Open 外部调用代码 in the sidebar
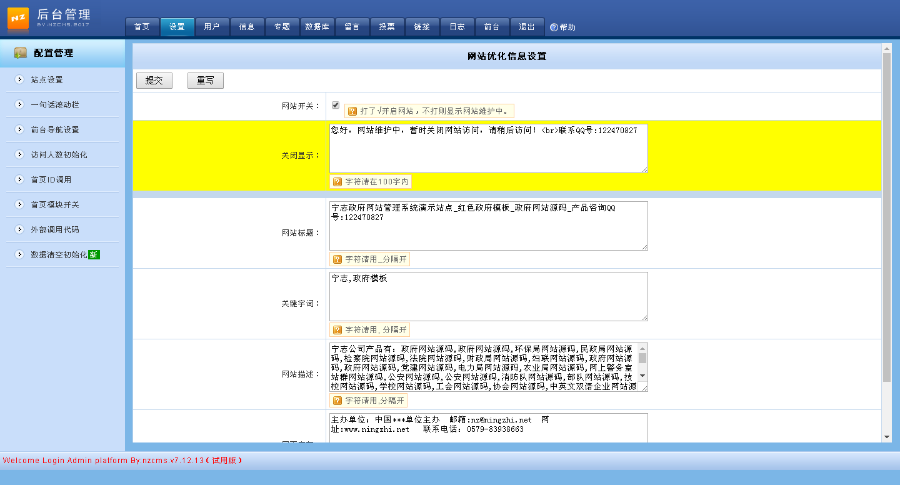This screenshot has width=900, height=485. pyautogui.click(x=55, y=230)
